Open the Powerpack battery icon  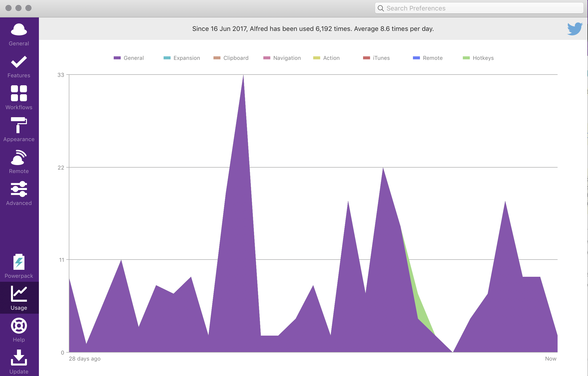[x=19, y=262]
